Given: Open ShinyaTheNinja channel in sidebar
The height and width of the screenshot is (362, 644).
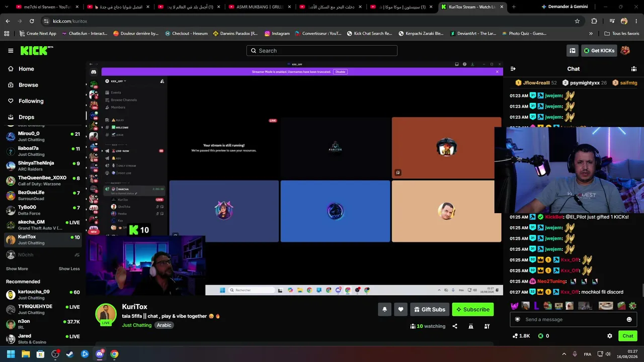Looking at the screenshot, I should (x=43, y=166).
